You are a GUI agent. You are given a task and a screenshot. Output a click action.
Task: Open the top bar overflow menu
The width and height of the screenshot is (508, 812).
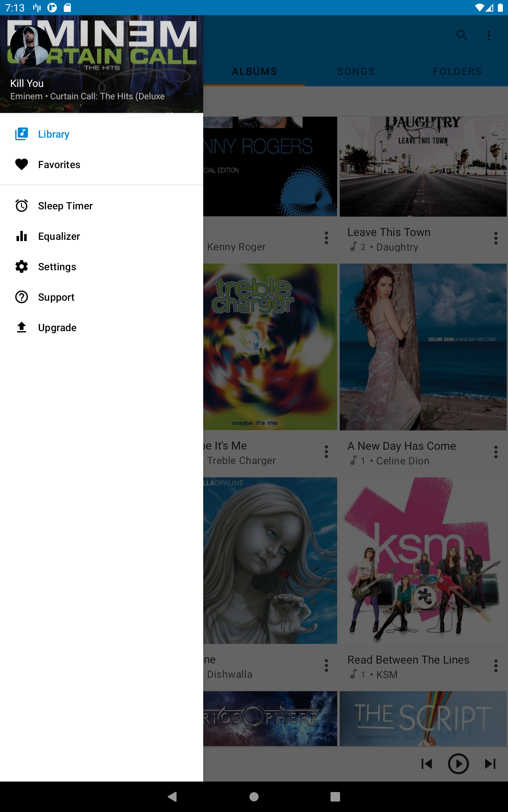click(489, 35)
